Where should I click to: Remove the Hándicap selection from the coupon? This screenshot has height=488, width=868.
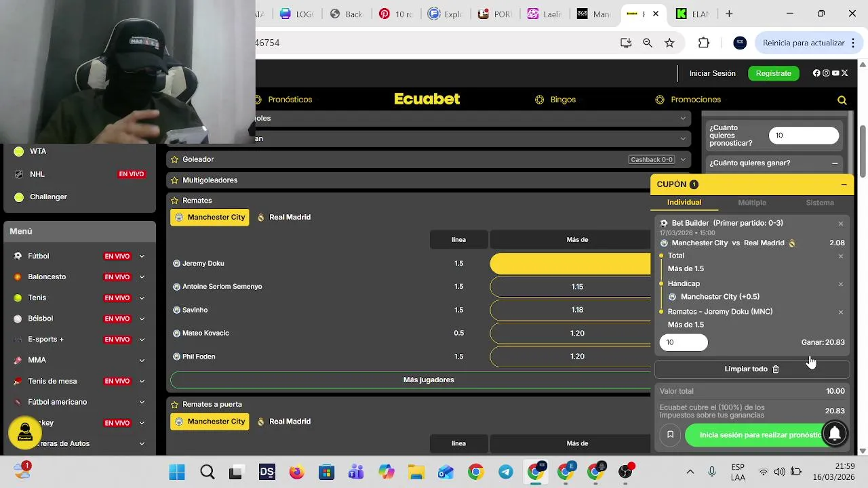point(841,285)
